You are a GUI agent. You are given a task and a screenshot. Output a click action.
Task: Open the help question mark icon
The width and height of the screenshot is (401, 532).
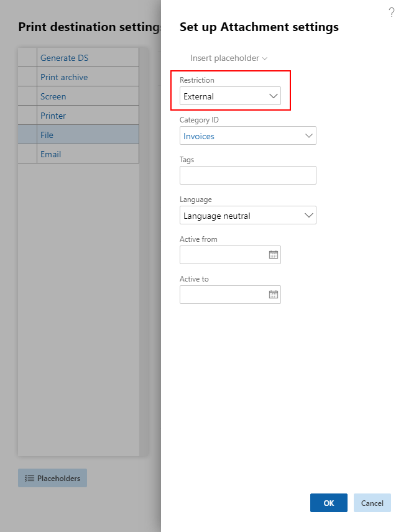[392, 12]
